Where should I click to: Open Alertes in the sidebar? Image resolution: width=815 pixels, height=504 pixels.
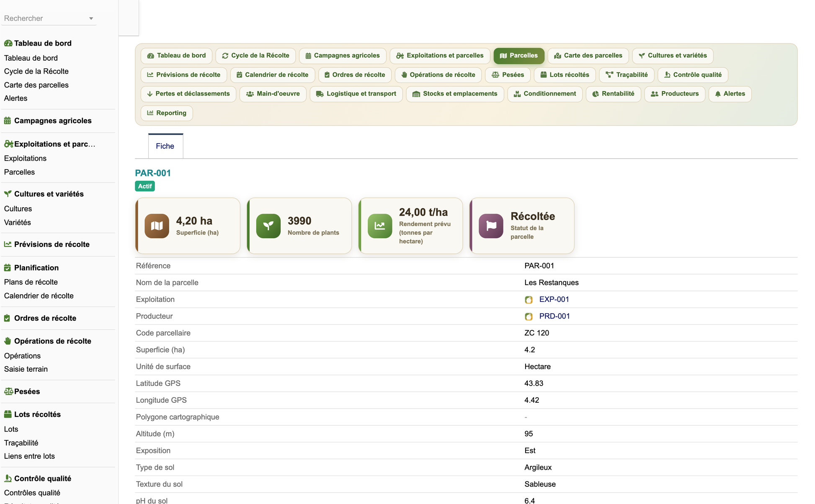(x=16, y=98)
